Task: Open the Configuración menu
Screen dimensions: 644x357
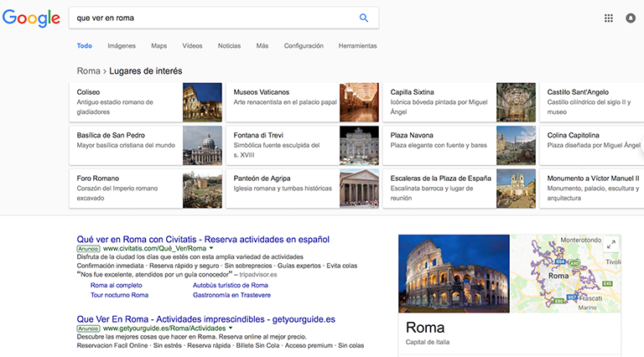Action: 303,46
